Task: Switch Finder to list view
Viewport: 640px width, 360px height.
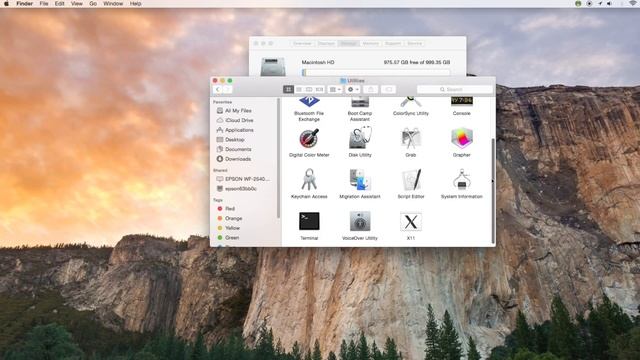Action: pos(299,89)
